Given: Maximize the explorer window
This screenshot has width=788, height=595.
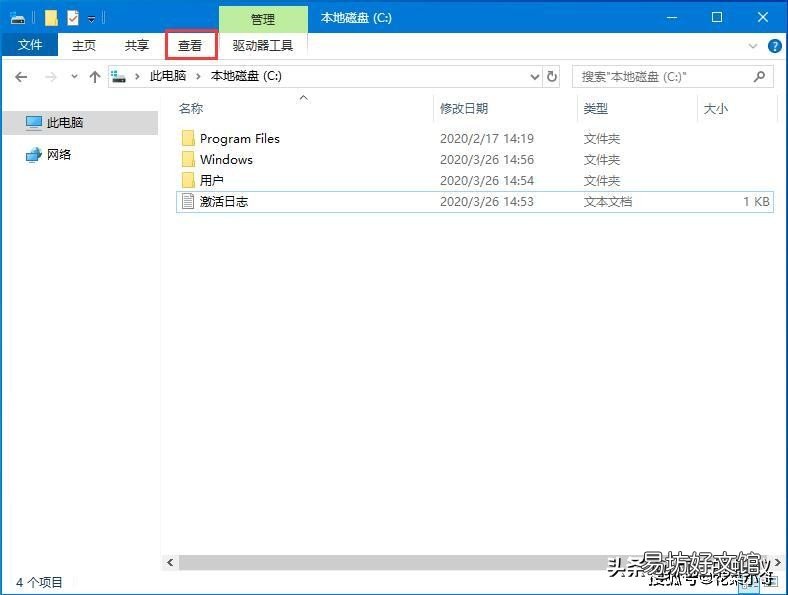Looking at the screenshot, I should [717, 18].
